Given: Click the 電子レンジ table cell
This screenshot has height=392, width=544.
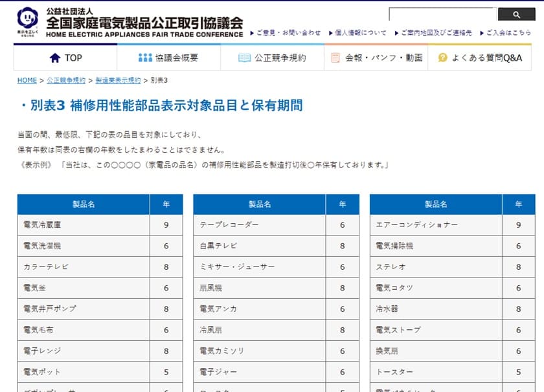Looking at the screenshot, I should pyautogui.click(x=84, y=351).
